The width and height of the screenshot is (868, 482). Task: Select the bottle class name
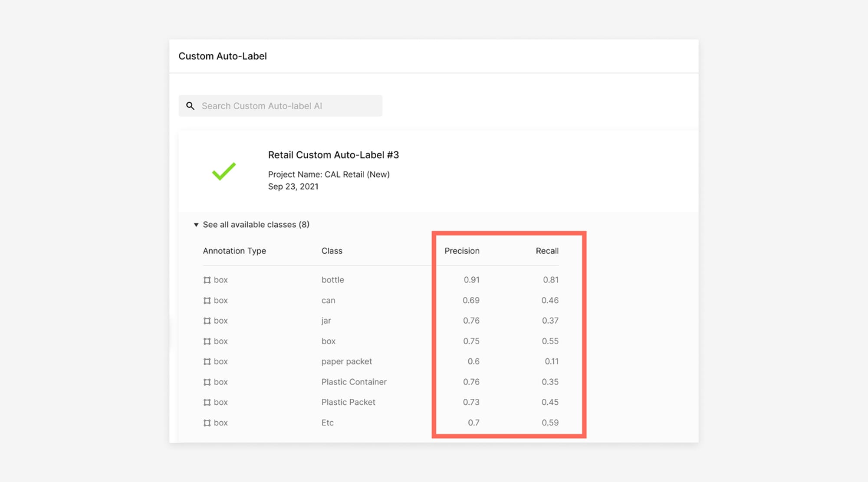(x=332, y=280)
